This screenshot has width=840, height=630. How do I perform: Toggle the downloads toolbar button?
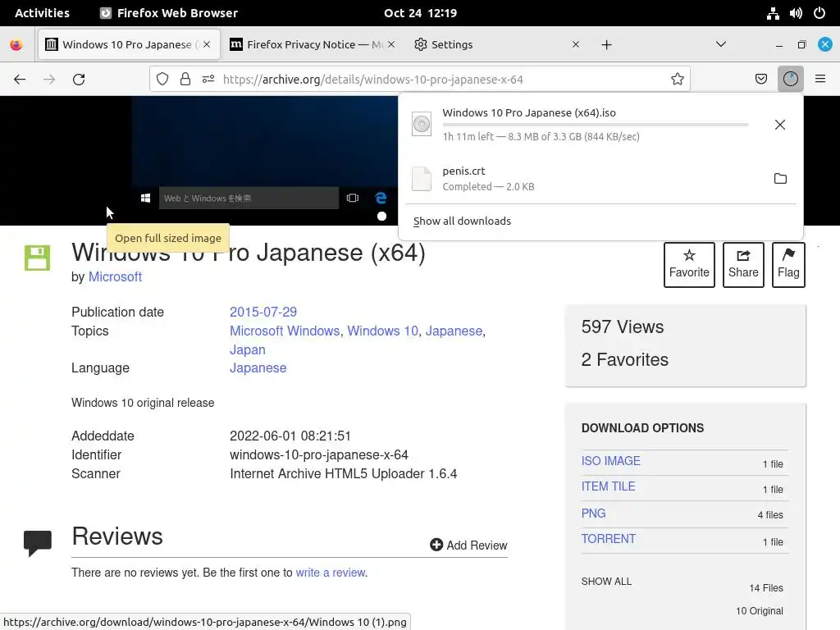click(x=791, y=80)
